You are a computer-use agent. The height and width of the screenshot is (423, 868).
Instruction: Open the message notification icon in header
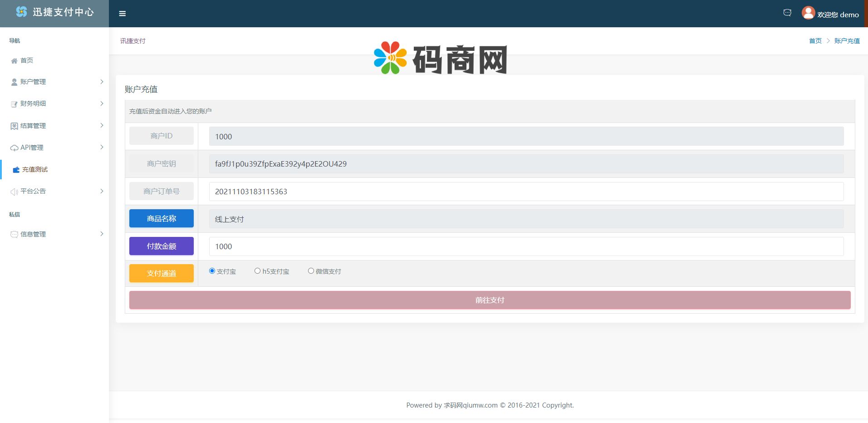coord(787,13)
